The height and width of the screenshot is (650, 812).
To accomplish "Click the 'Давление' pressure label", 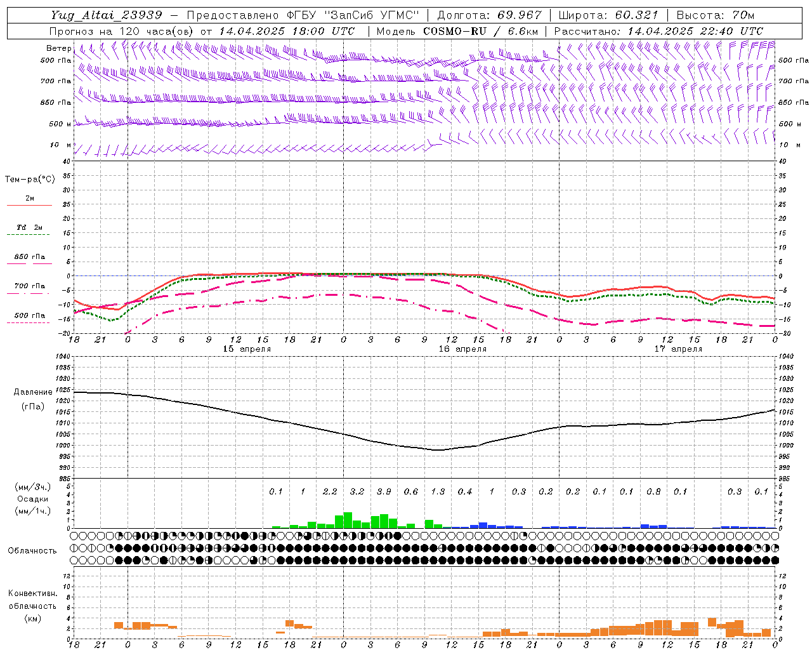I will click(x=33, y=392).
